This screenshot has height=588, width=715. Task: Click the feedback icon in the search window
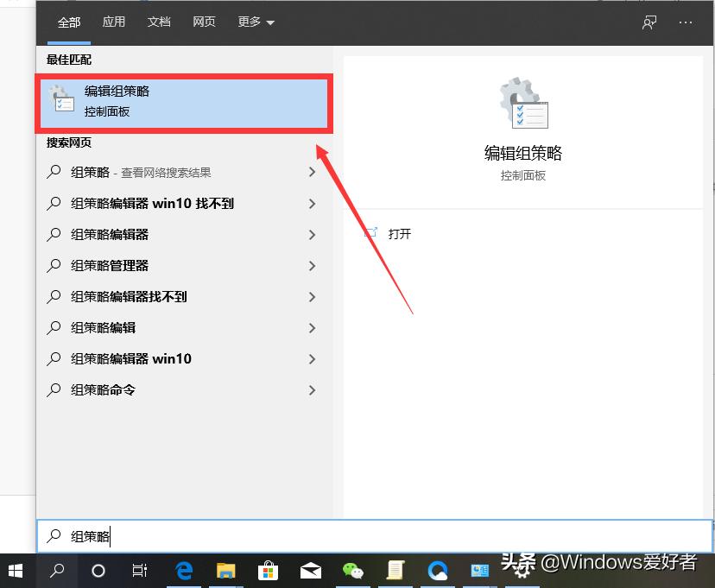[649, 22]
